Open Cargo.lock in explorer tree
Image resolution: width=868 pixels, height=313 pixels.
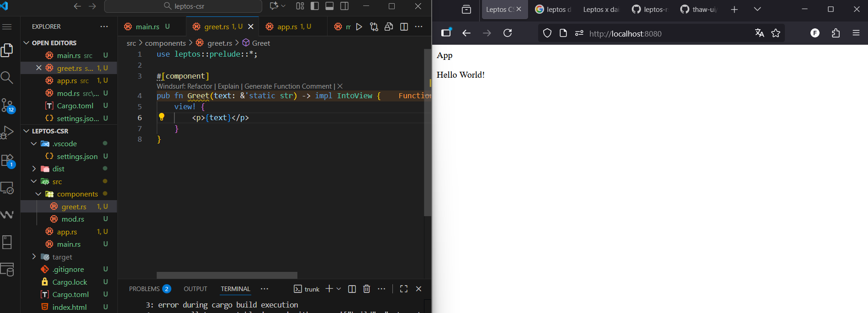coord(69,282)
